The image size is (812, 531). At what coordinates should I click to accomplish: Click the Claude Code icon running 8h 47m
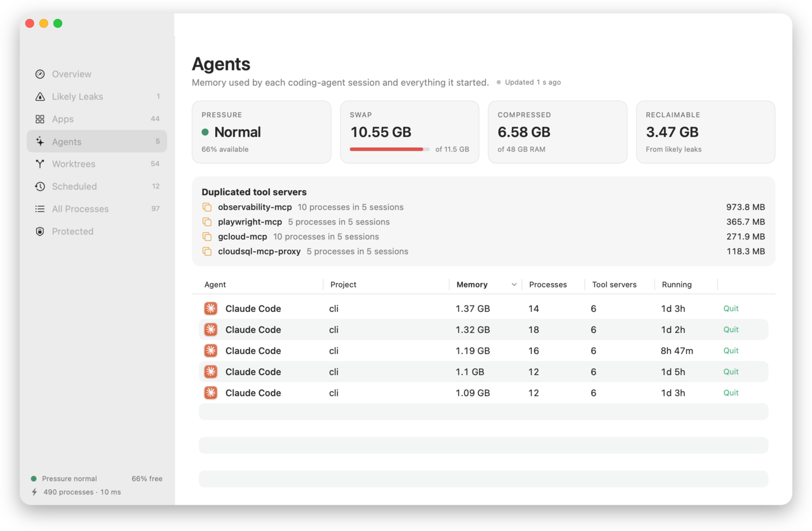pyautogui.click(x=211, y=351)
